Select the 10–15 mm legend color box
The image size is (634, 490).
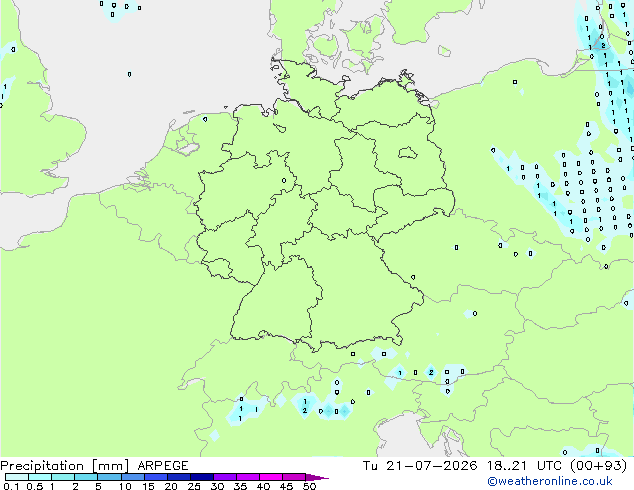(x=132, y=477)
